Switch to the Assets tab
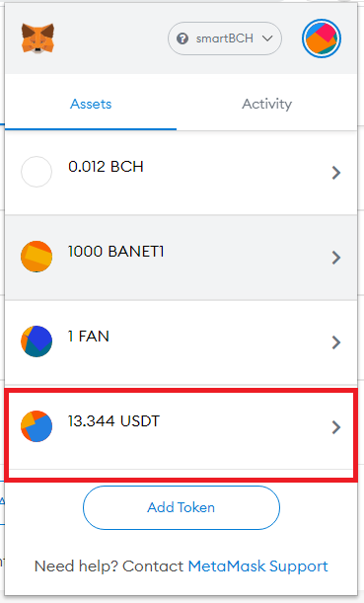This screenshot has height=603, width=364. [x=91, y=104]
